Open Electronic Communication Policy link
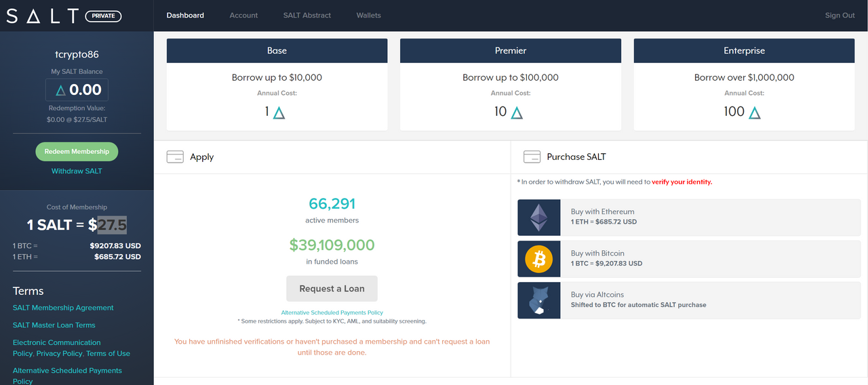The width and height of the screenshot is (868, 385). (x=56, y=348)
